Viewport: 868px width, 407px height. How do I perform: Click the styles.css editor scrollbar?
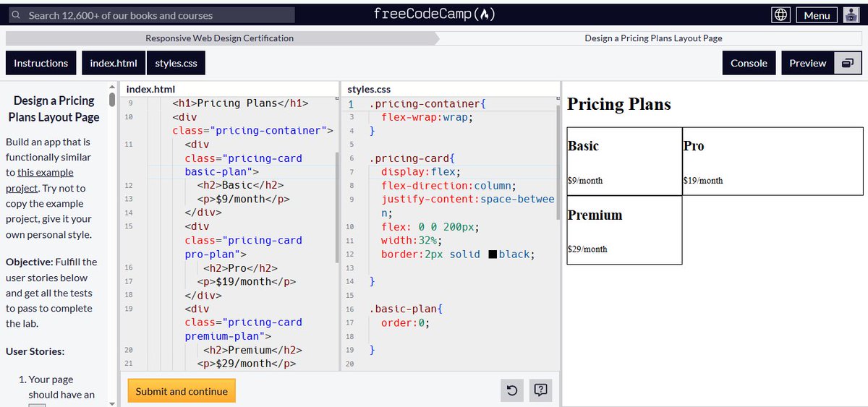(x=557, y=163)
